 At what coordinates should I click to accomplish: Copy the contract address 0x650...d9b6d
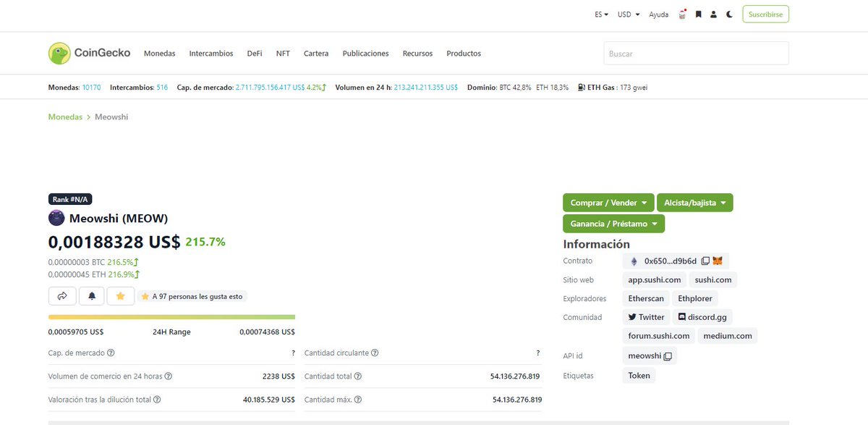pyautogui.click(x=705, y=261)
